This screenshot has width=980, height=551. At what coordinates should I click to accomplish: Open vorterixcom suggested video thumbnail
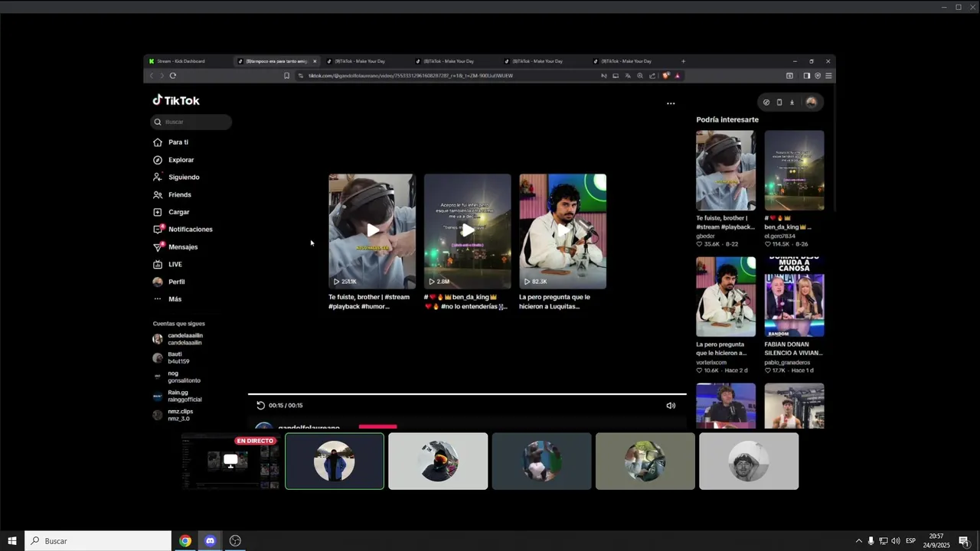pyautogui.click(x=726, y=297)
